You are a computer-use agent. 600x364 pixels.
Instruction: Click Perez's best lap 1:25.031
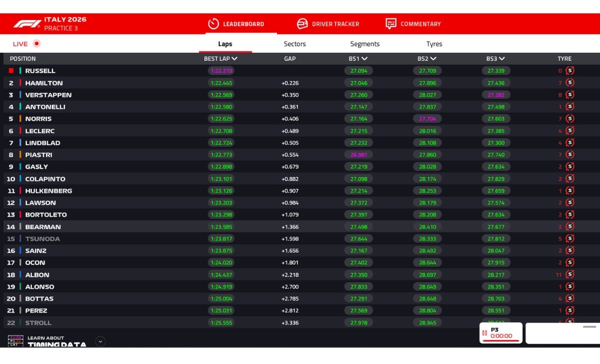221,311
